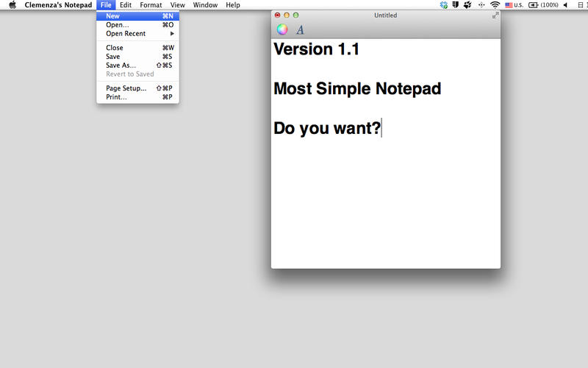Click the battery (100%) percentage text
The width and height of the screenshot is (588, 368).
[549, 5]
